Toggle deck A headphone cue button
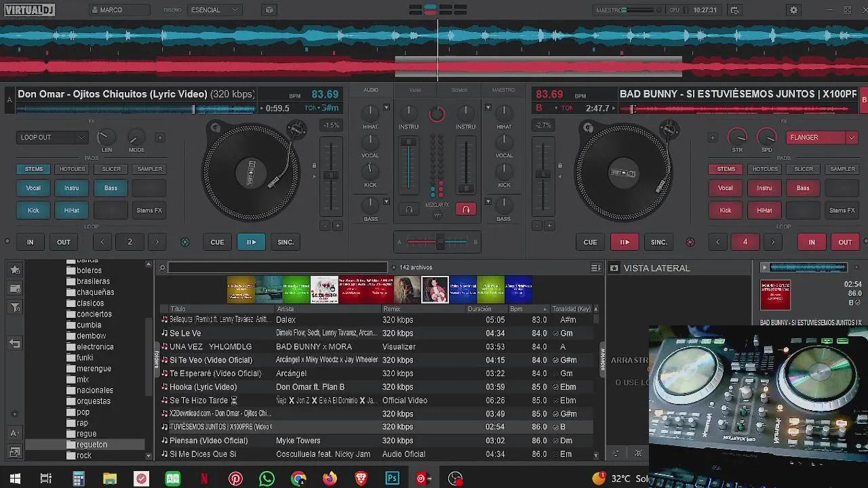 pyautogui.click(x=409, y=209)
